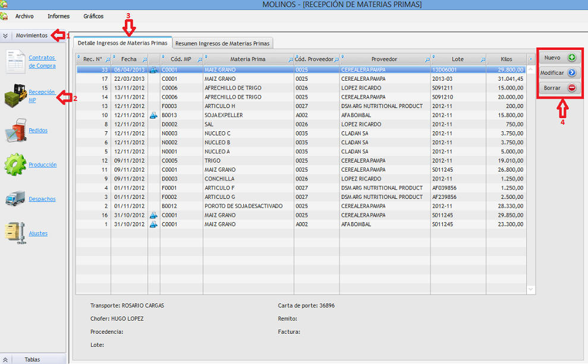The image size is (588, 364).
Task: Expand the Tablas panel with its chevron
Action: [5, 359]
